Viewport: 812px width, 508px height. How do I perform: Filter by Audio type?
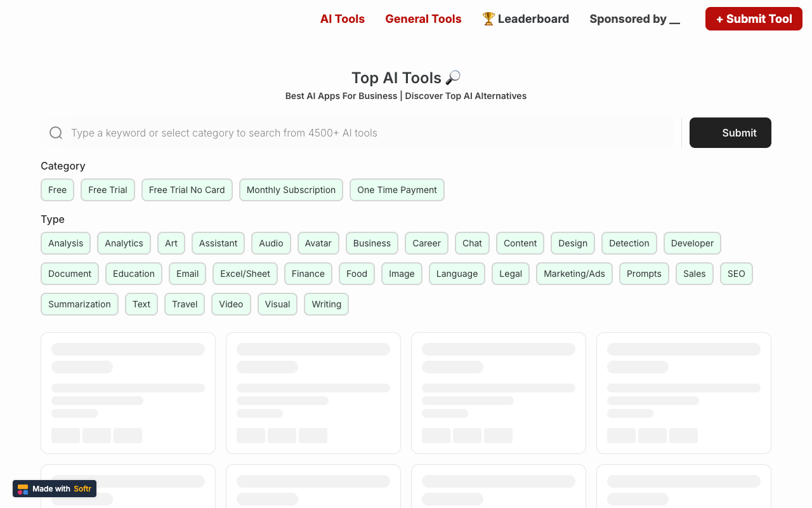[271, 243]
